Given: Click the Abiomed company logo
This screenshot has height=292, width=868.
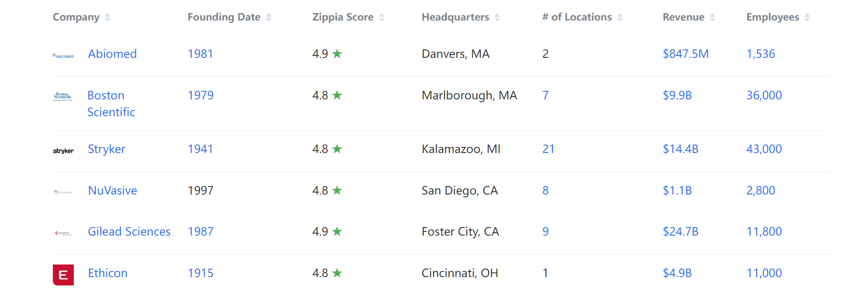Looking at the screenshot, I should (x=63, y=56).
